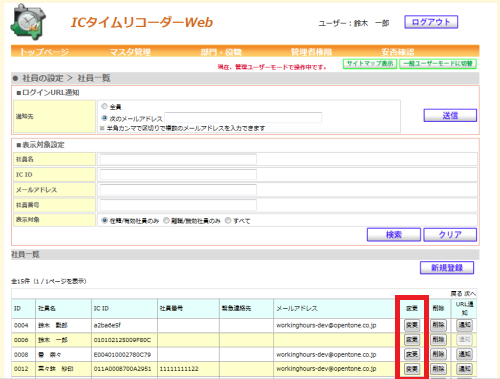Focus the 社員番号 search field
500x379 pixels.
[x=178, y=205]
